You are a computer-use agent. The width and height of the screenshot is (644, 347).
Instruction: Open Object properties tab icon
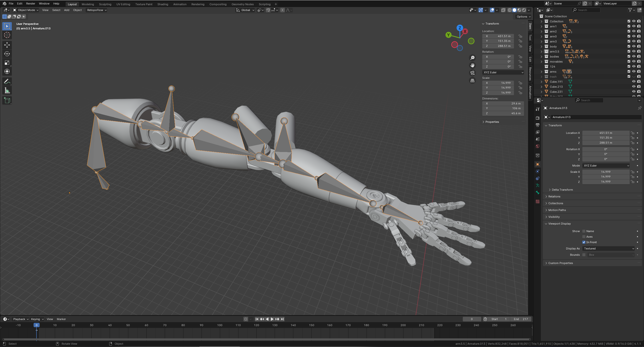click(x=538, y=164)
